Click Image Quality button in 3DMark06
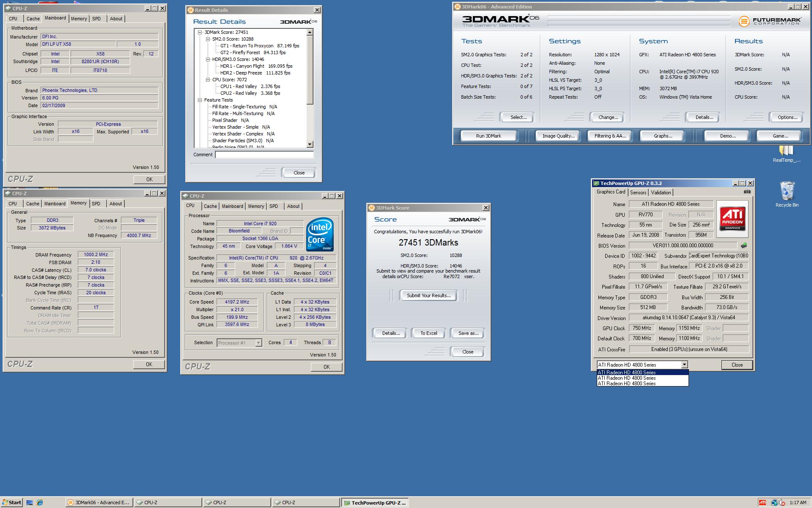 pyautogui.click(x=558, y=136)
